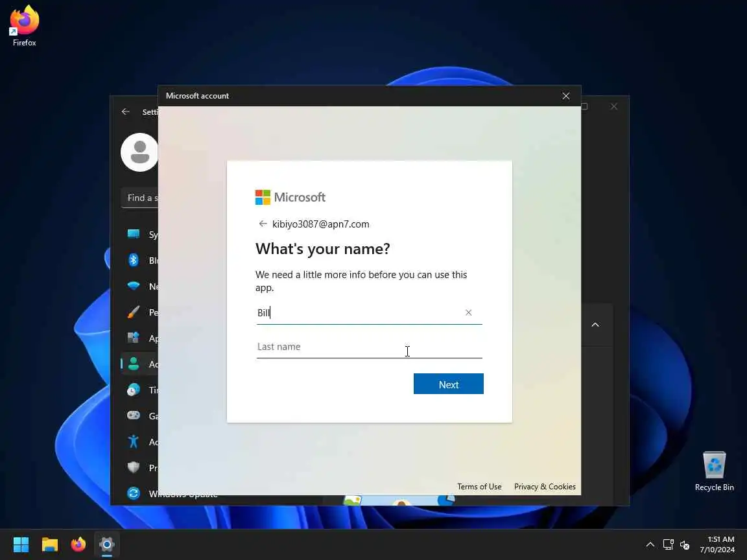Screen dimensions: 747x560
Task: Select the Accounts person icon in Settings
Action: (134, 364)
